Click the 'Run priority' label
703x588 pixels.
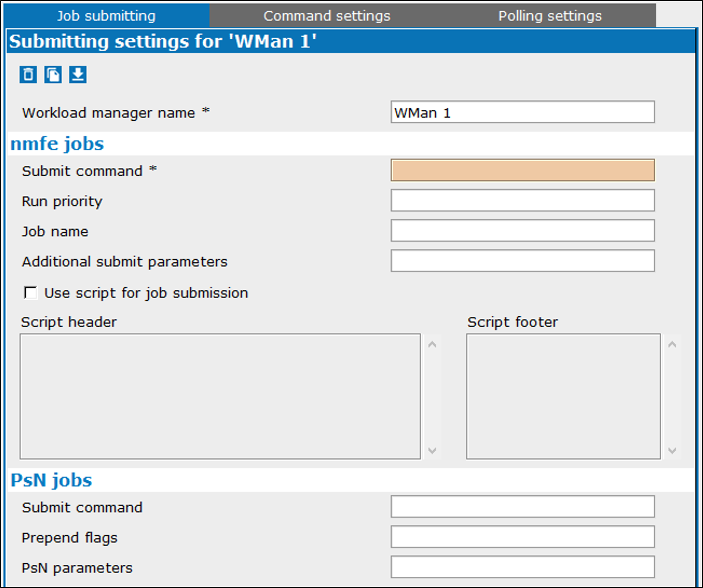pyautogui.click(x=62, y=201)
